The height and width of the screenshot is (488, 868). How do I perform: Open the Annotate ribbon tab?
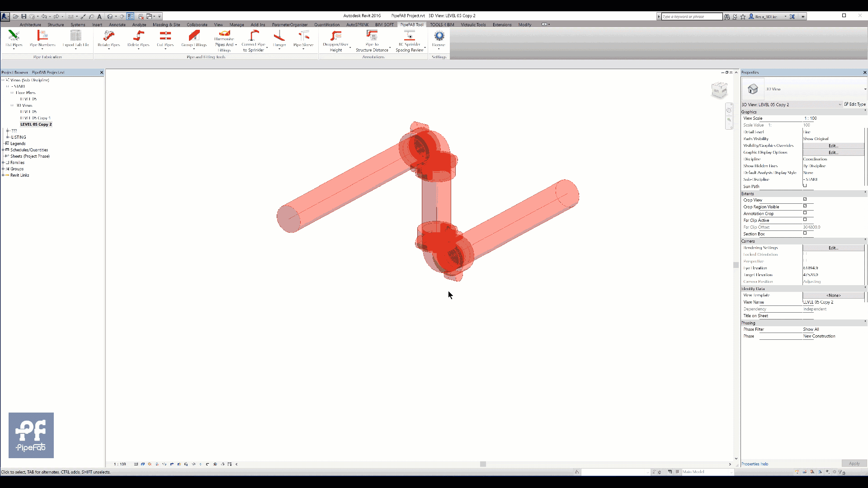pyautogui.click(x=117, y=25)
